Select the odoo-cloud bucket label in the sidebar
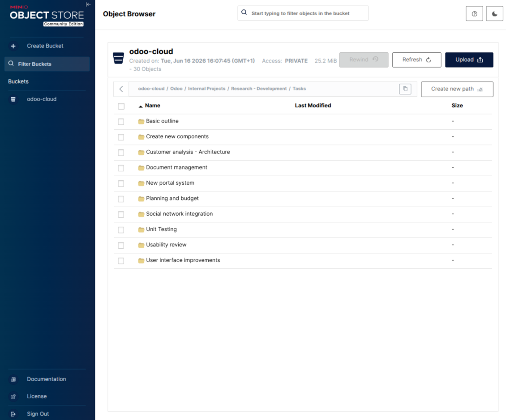The width and height of the screenshot is (506, 420). coord(42,99)
